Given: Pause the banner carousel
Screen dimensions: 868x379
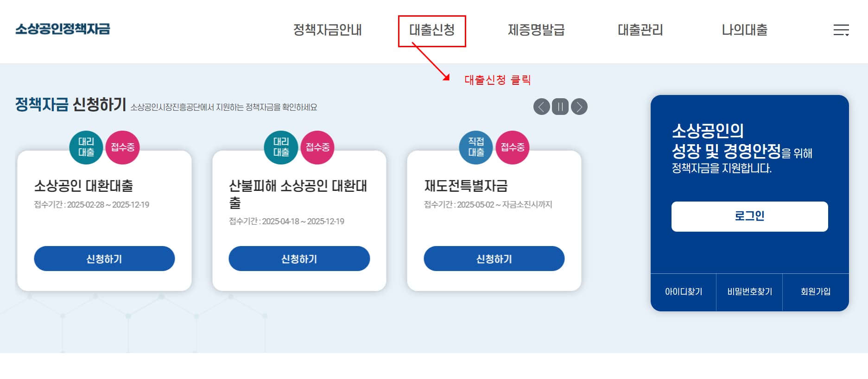Looking at the screenshot, I should (x=560, y=107).
